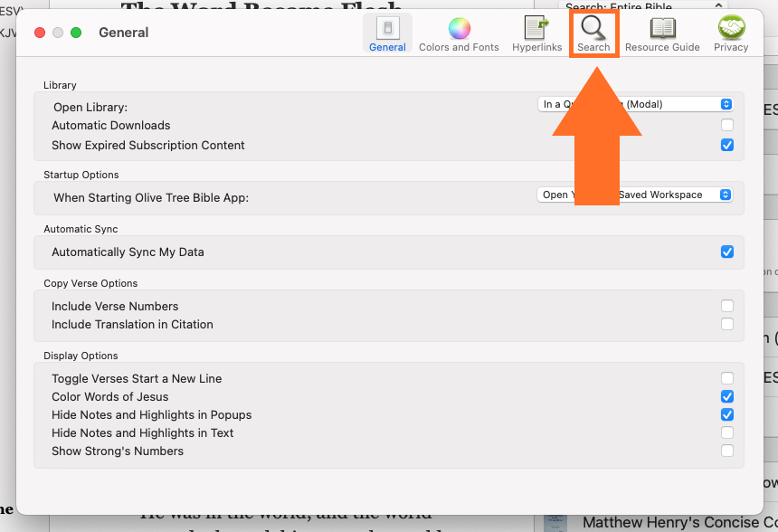This screenshot has width=778, height=532.
Task: Uncheck Hide Notes and Highlights in Popups
Action: point(726,415)
